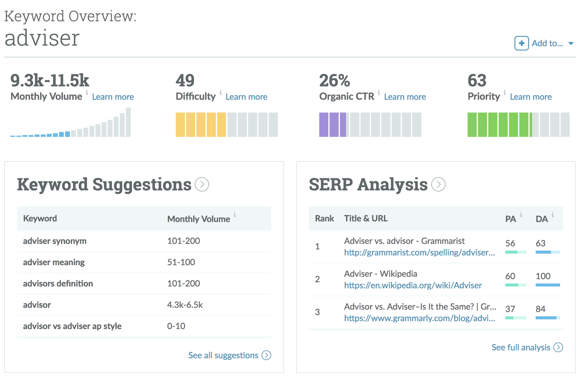Open Learn more link for Difficulty

[x=246, y=97]
